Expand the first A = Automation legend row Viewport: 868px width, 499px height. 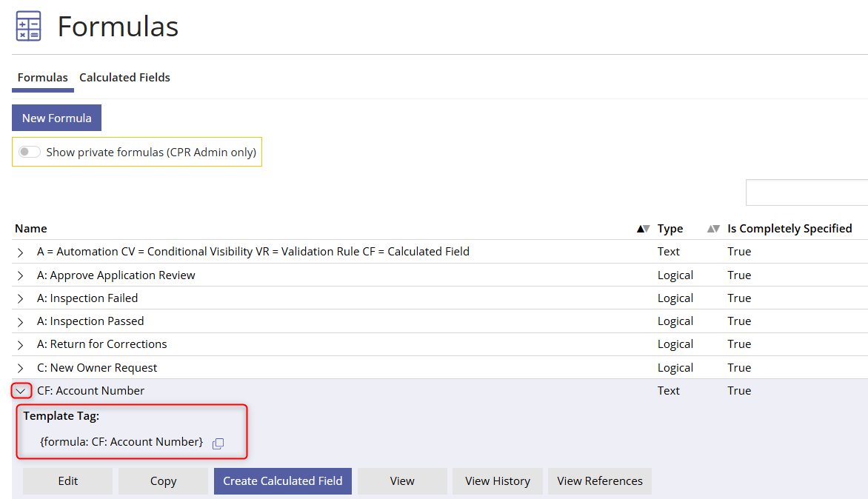click(x=21, y=252)
